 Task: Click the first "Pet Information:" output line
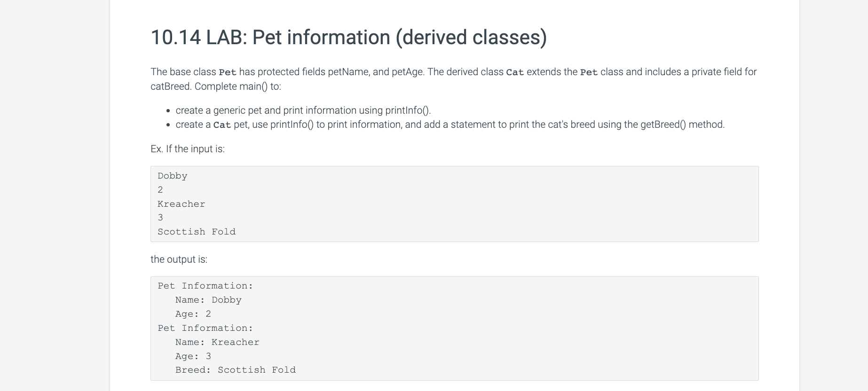click(205, 286)
